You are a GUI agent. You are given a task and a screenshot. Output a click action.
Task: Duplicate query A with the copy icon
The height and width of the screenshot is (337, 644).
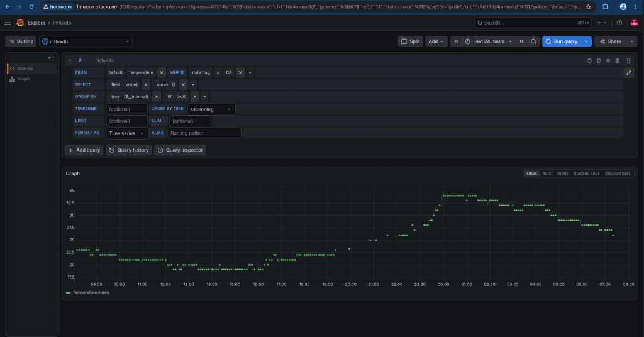click(x=599, y=61)
